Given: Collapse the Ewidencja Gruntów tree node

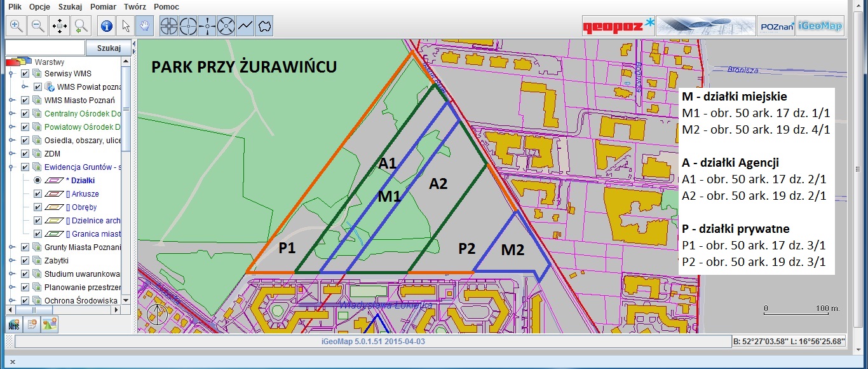Looking at the screenshot, I should (x=11, y=167).
